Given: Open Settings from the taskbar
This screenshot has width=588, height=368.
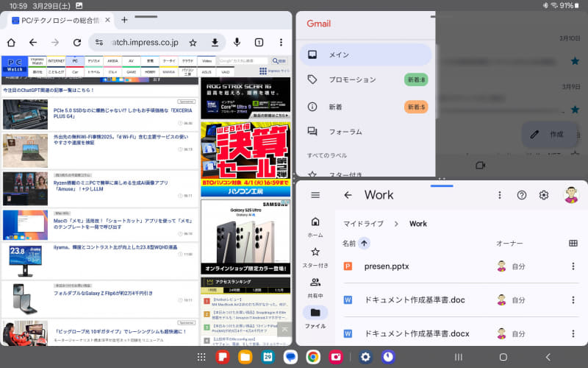Looking at the screenshot, I should [365, 357].
